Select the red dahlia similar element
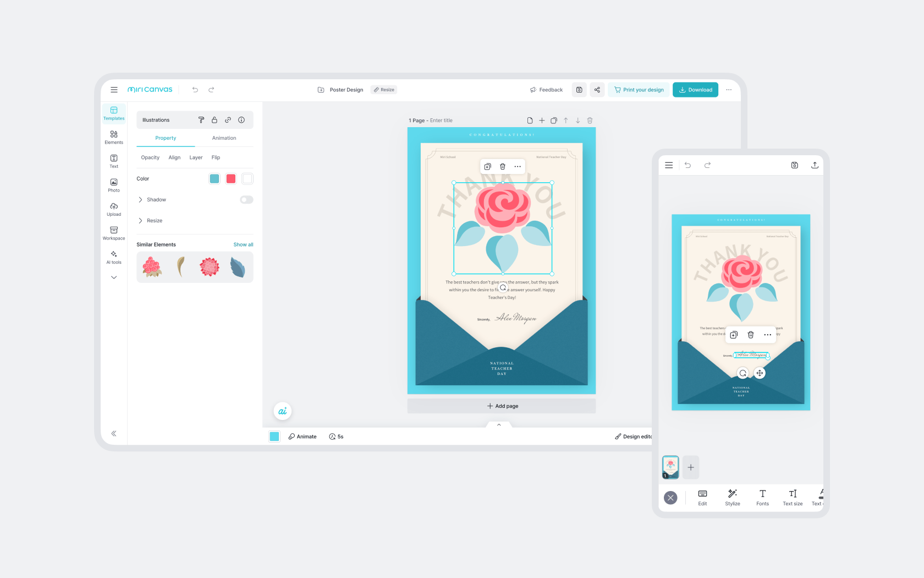Screen dimensions: 924x578 pos(209,267)
